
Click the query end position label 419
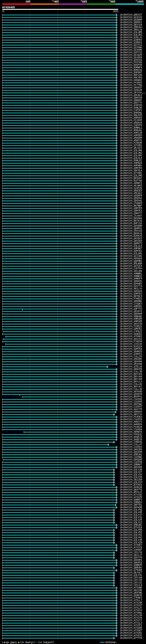[115, 11]
